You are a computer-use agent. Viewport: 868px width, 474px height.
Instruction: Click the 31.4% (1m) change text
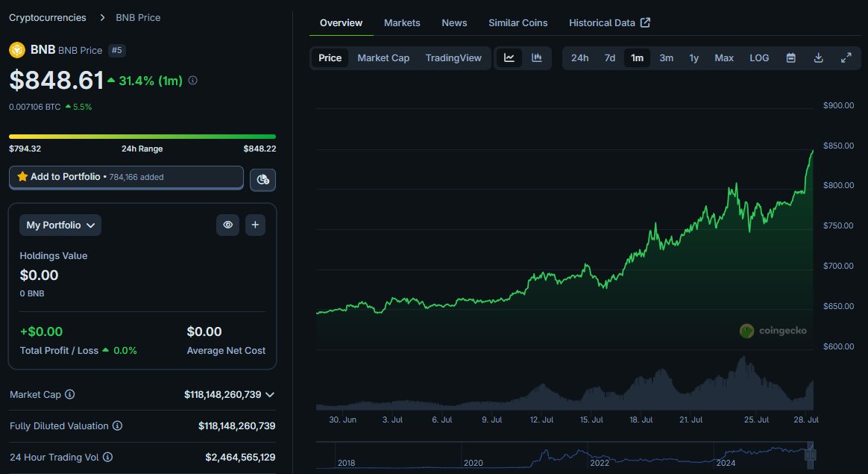point(151,81)
